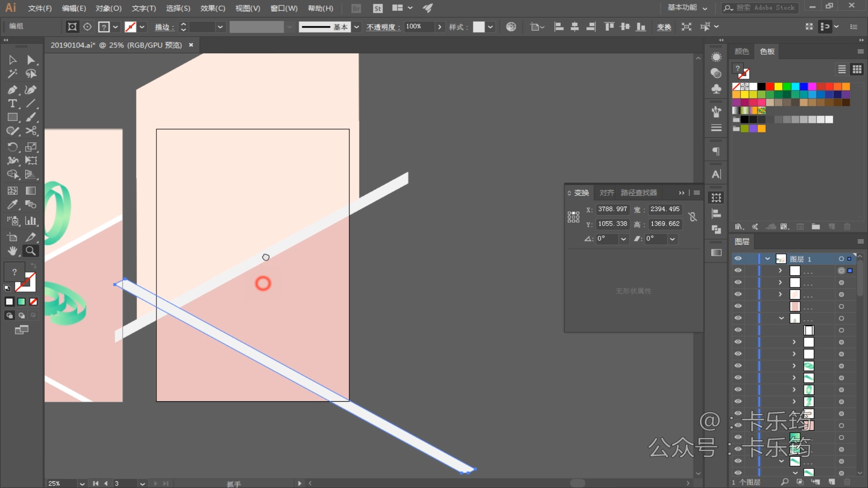This screenshot has width=868, height=488.
Task: Pick the red swatch in swatches panel
Action: point(770,86)
